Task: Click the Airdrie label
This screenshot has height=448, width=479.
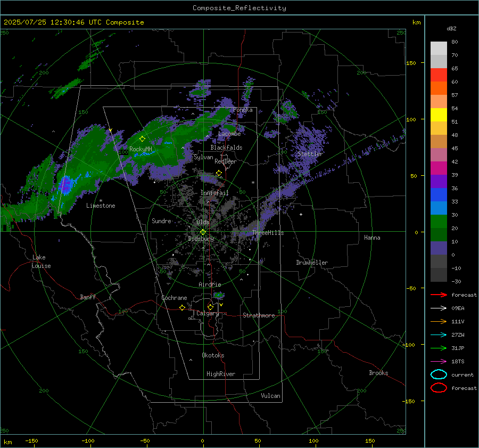Action: pyautogui.click(x=210, y=284)
